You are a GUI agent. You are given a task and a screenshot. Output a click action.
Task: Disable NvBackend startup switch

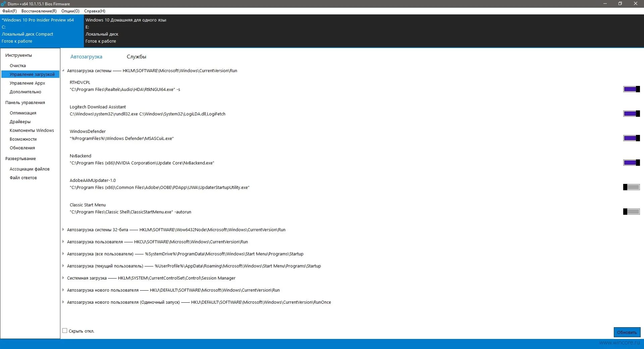pos(632,163)
